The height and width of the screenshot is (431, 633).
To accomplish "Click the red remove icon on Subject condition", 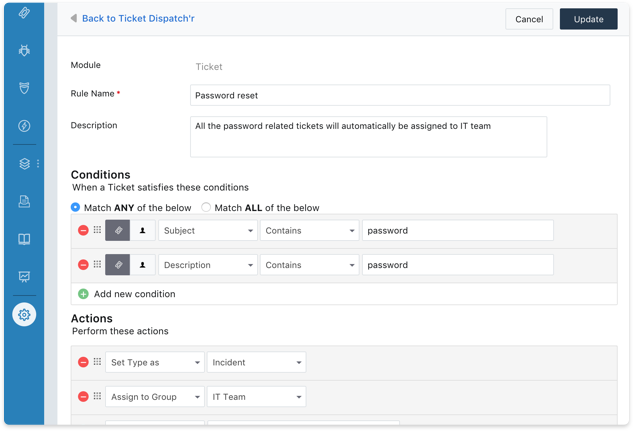I will 83,230.
